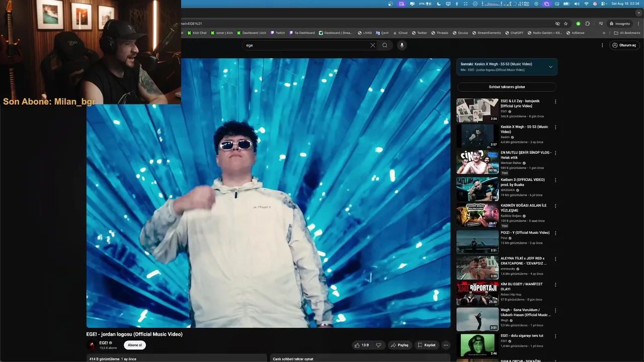Expand the Sonraki mix playlist panel
Screen dimensions: 644x362
550,67
